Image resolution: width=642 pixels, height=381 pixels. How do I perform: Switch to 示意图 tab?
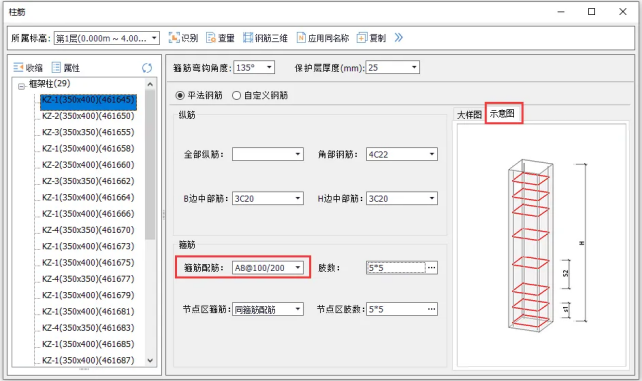point(502,113)
